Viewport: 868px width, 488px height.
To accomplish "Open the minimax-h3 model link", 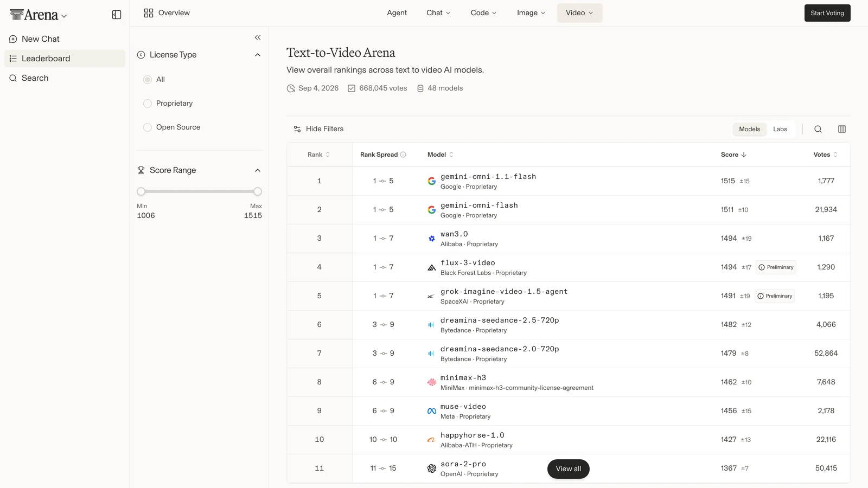I will pos(463,378).
